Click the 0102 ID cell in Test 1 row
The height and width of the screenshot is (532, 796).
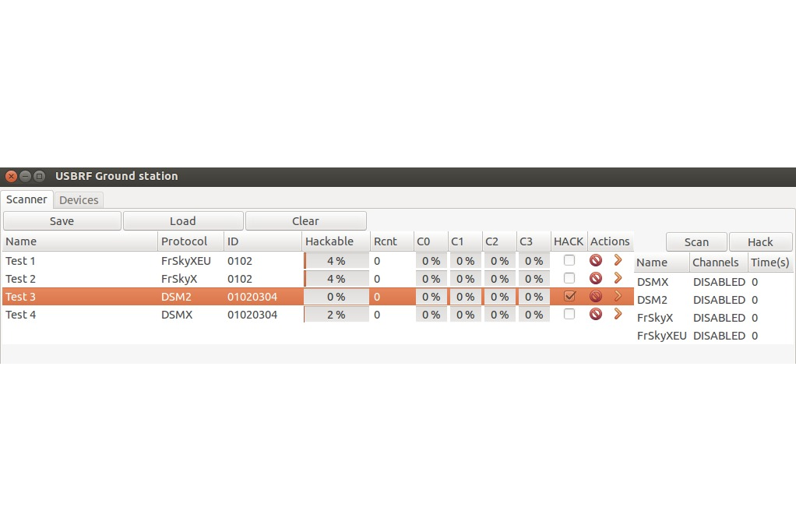[x=240, y=261]
